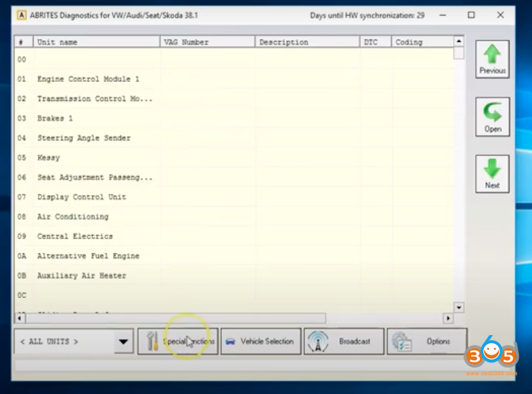532x394 pixels.
Task: Maximize the ABRITES Diagnostics window
Action: 471,16
